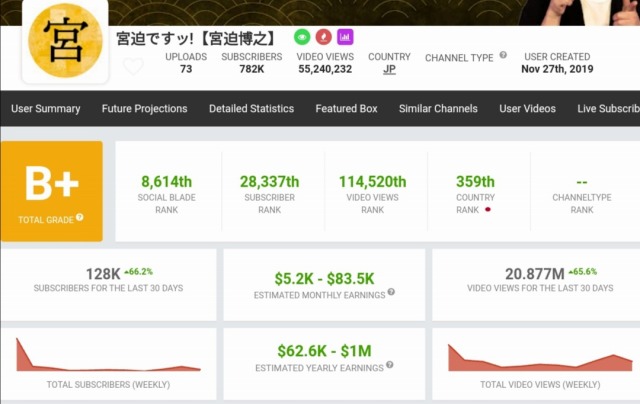Screen dimensions: 640x404
Task: Click the purple bar chart icon badge
Action: tap(345, 37)
